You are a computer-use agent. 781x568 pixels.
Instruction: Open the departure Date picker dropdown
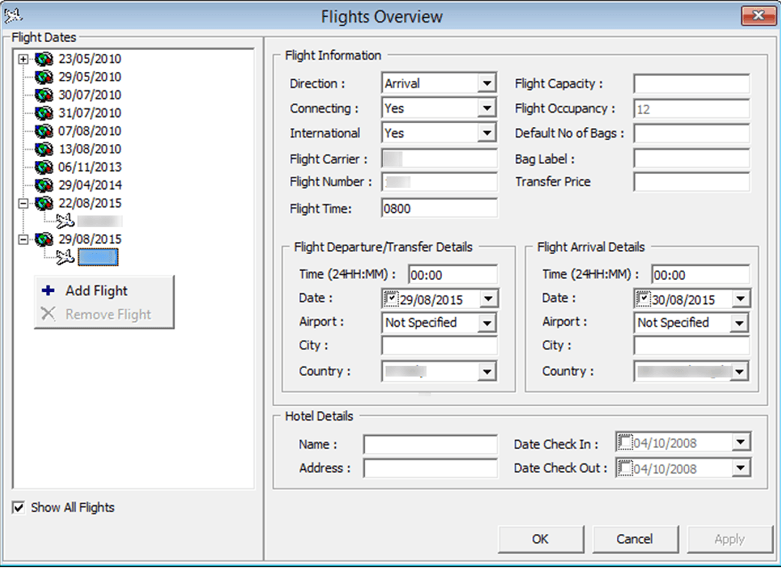[488, 299]
